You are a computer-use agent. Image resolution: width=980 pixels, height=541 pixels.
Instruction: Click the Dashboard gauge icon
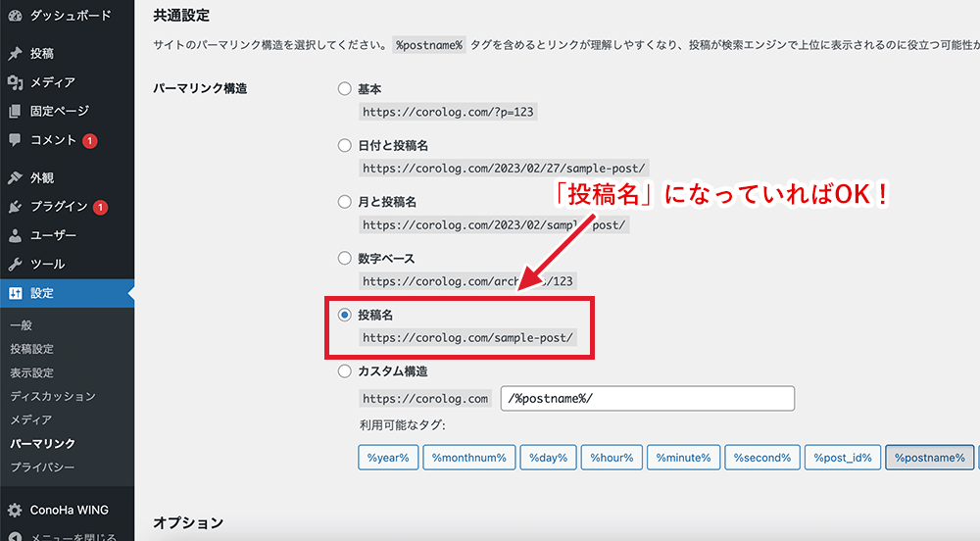15,16
